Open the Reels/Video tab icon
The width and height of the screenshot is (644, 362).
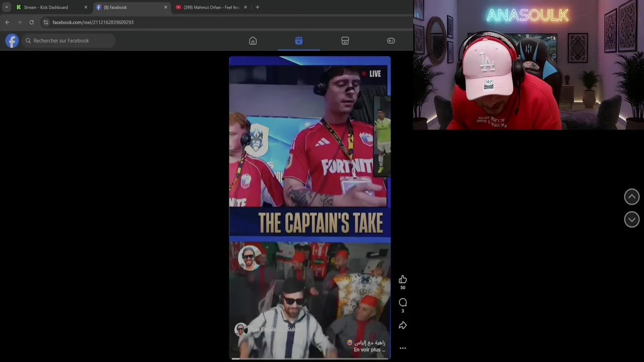click(x=299, y=41)
